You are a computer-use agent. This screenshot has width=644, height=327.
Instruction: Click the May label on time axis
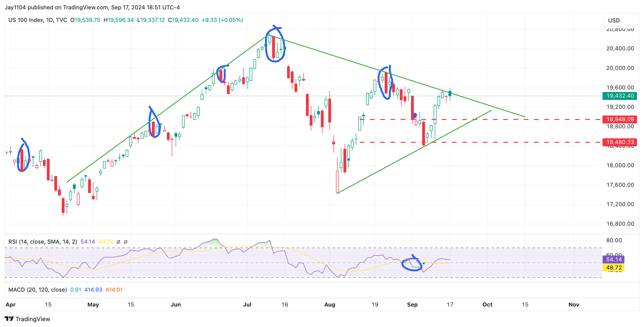pos(93,304)
